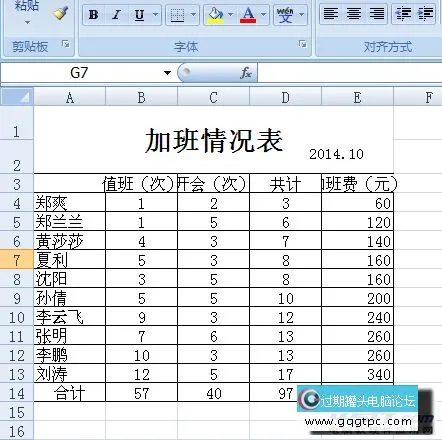Click the Format Painter brush icon

pos(60,13)
